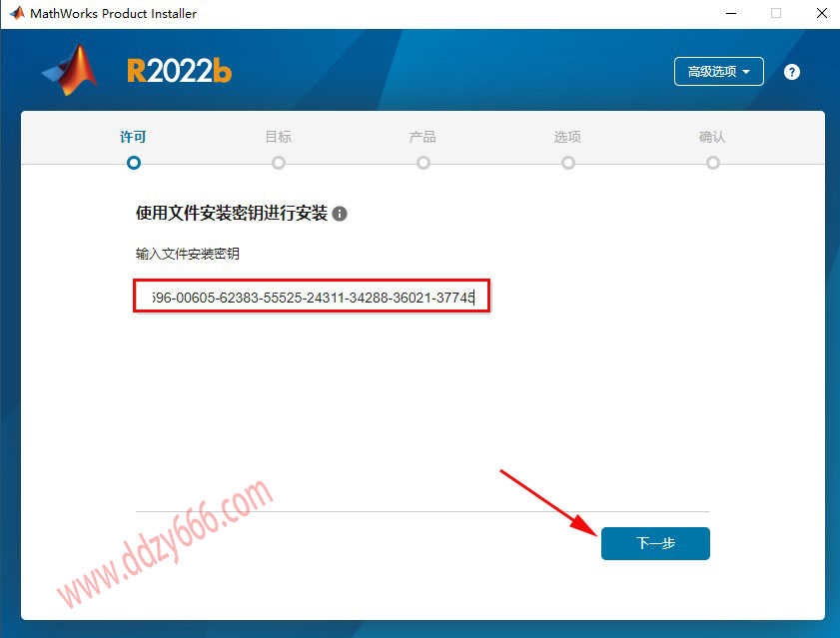Click the 产品 step circle indicator

(423, 163)
